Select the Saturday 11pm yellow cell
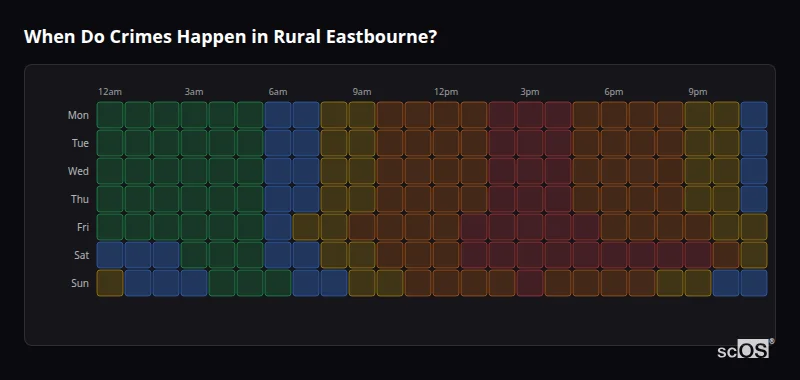Screen dimensions: 800x380 pyautogui.click(x=754, y=255)
